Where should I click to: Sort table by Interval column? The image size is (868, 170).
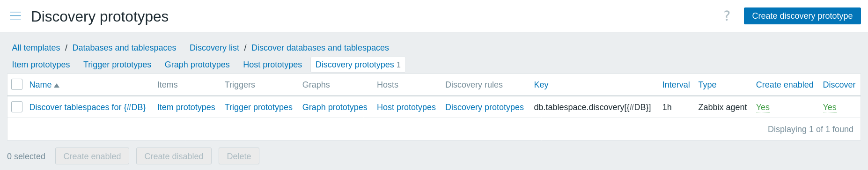tap(676, 85)
